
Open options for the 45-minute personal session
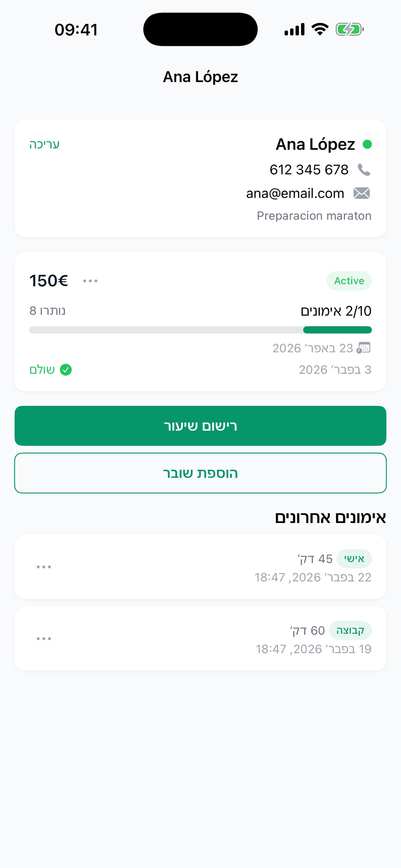44,567
